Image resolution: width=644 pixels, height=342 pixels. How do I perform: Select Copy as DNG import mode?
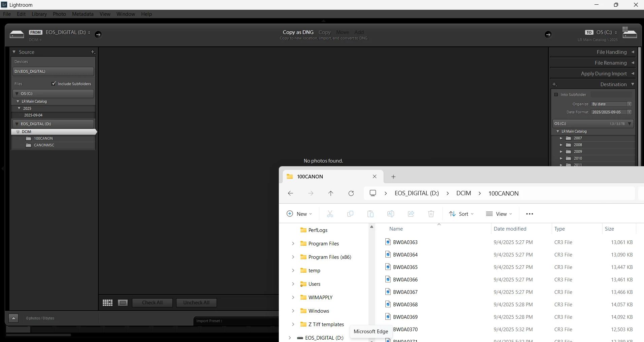coord(298,32)
